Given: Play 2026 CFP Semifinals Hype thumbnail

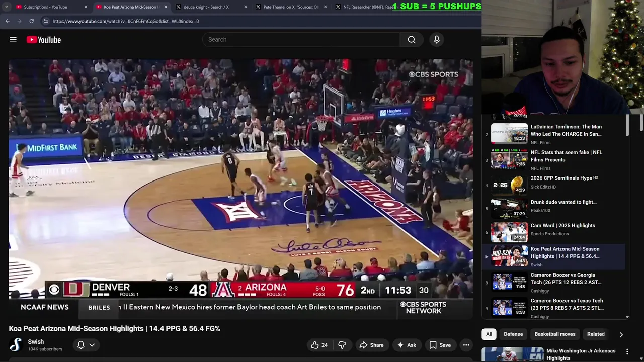Looking at the screenshot, I should click(x=509, y=185).
